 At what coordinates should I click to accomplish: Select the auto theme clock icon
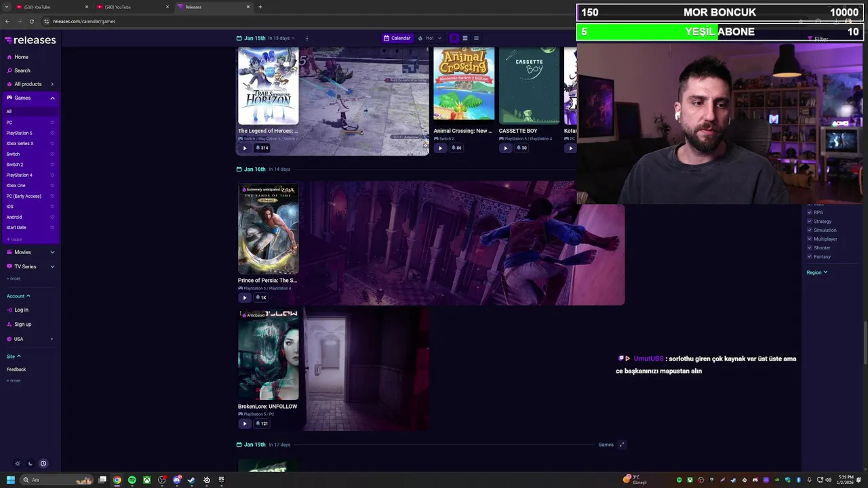point(43,464)
